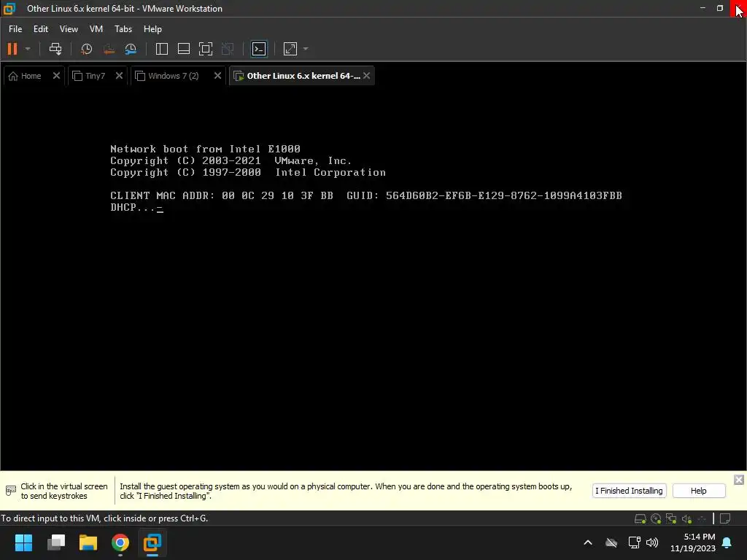
Task: Enter full screen mode
Action: point(205,49)
